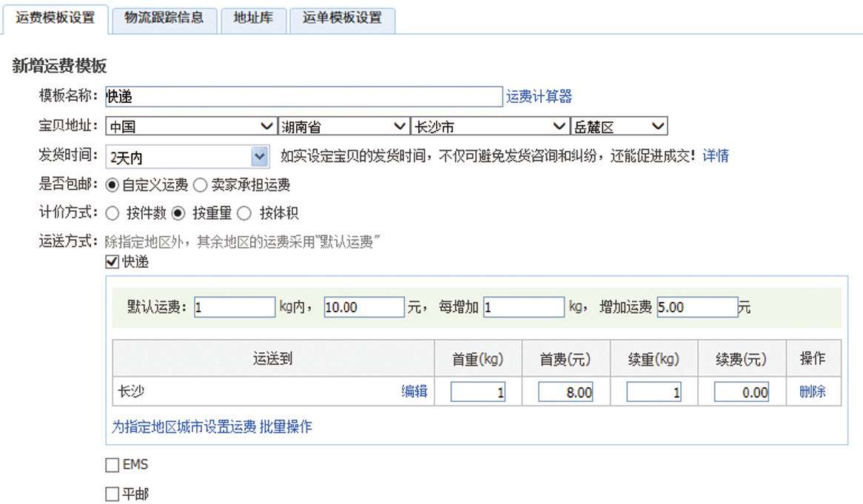Switch to 运费模板设置 tab
Image resolution: width=863 pixels, height=504 pixels.
point(55,19)
